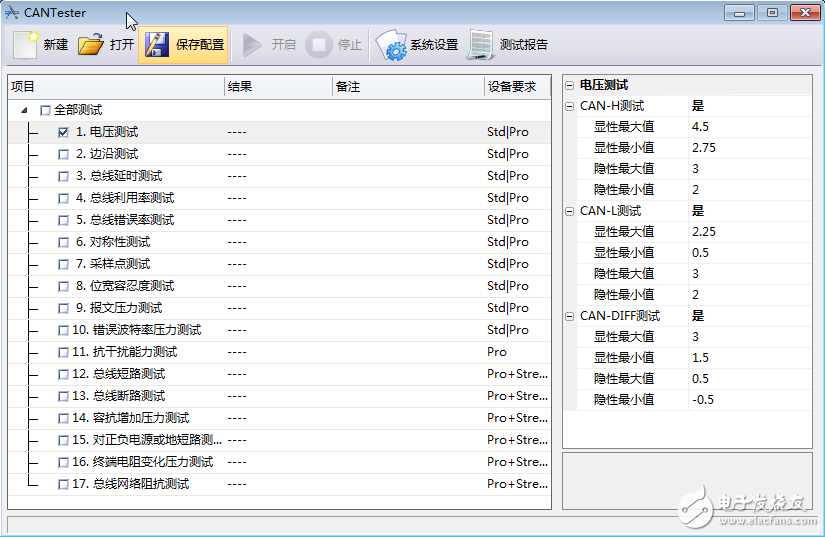Collapse the CAN-H测试 property group
Viewport: 825px width, 537px height.
570,106
